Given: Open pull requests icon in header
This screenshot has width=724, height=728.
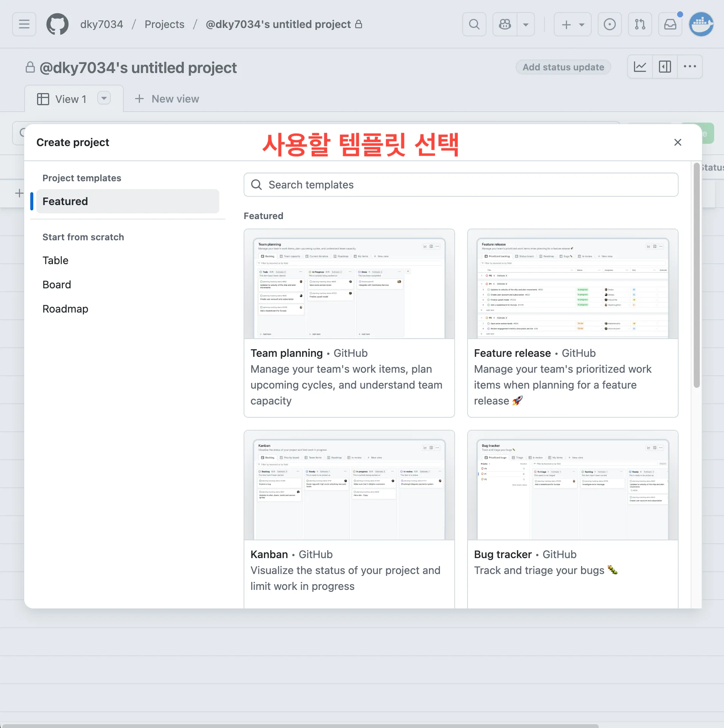Looking at the screenshot, I should pos(640,24).
